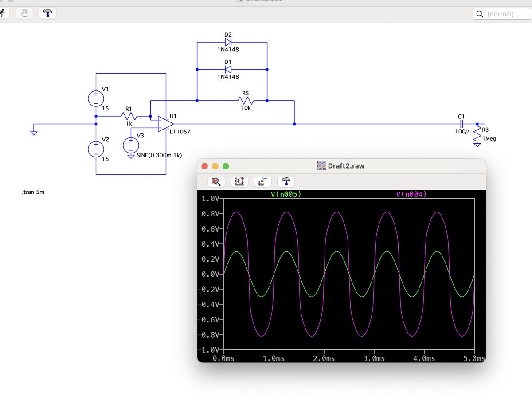This screenshot has width=532, height=416.
Task: Click the 15 value beside V1
Action: point(105,108)
